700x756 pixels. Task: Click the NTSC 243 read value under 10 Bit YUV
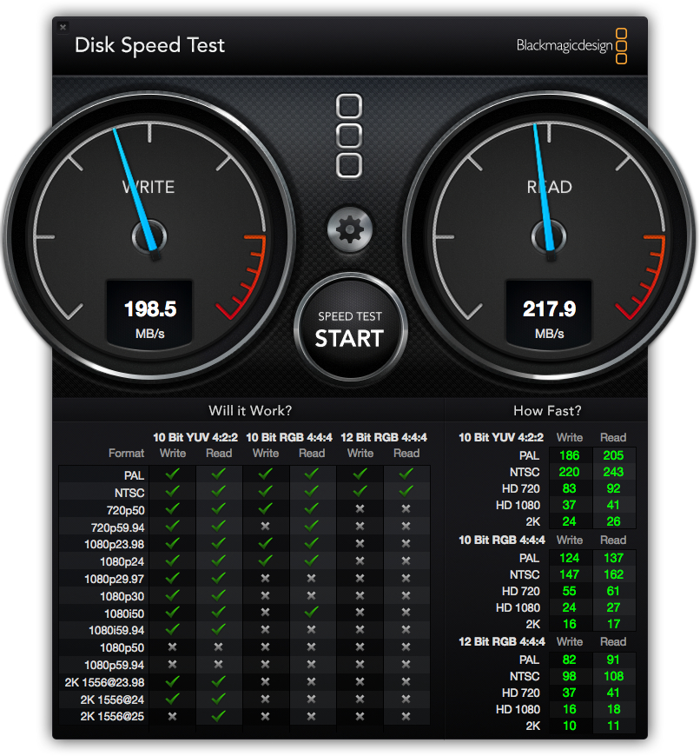[x=613, y=472]
